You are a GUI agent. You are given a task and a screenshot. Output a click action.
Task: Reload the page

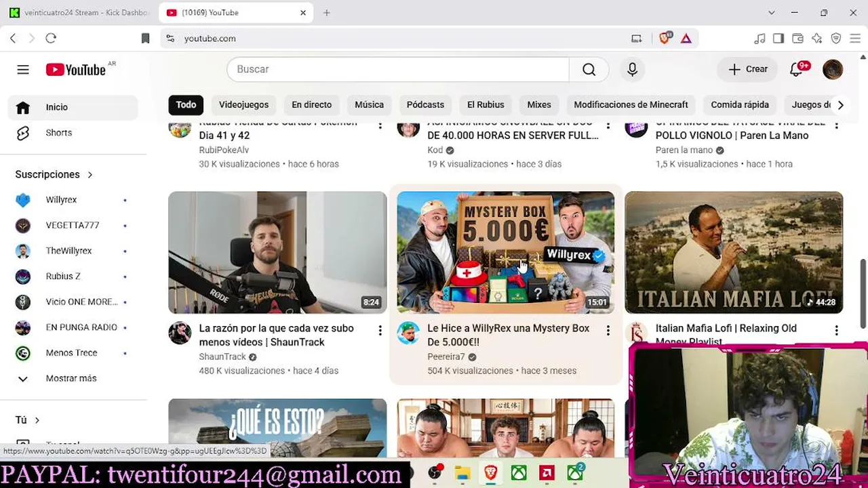click(x=51, y=39)
